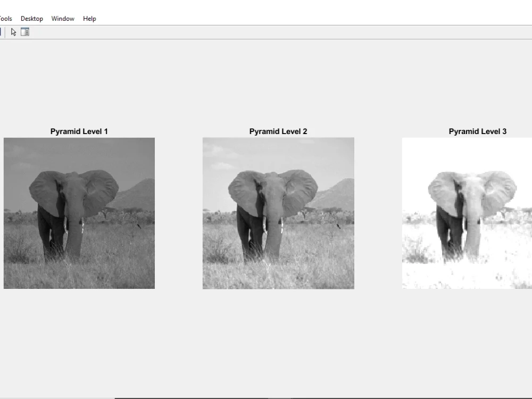This screenshot has height=399, width=532.
Task: Select the Edit Plot arrow tool
Action: tap(13, 31)
